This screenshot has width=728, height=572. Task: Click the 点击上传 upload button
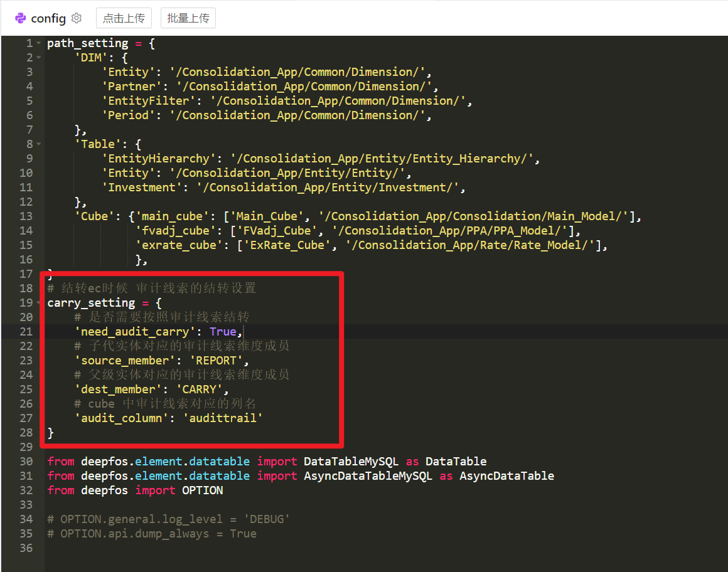124,18
